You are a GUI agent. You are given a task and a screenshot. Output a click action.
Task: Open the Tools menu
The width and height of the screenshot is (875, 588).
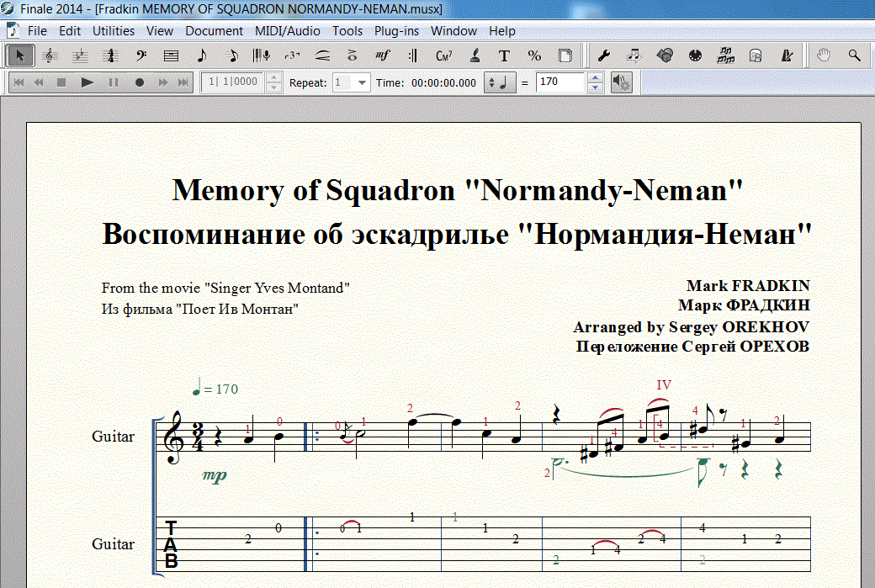(x=347, y=30)
